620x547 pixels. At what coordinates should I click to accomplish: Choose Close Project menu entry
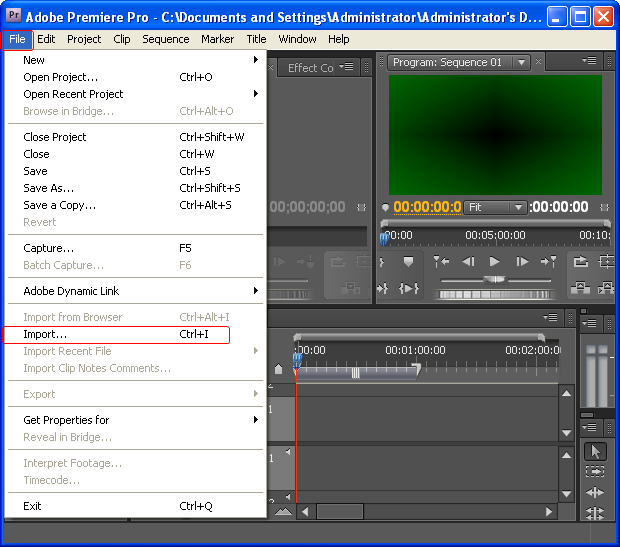tap(136, 137)
